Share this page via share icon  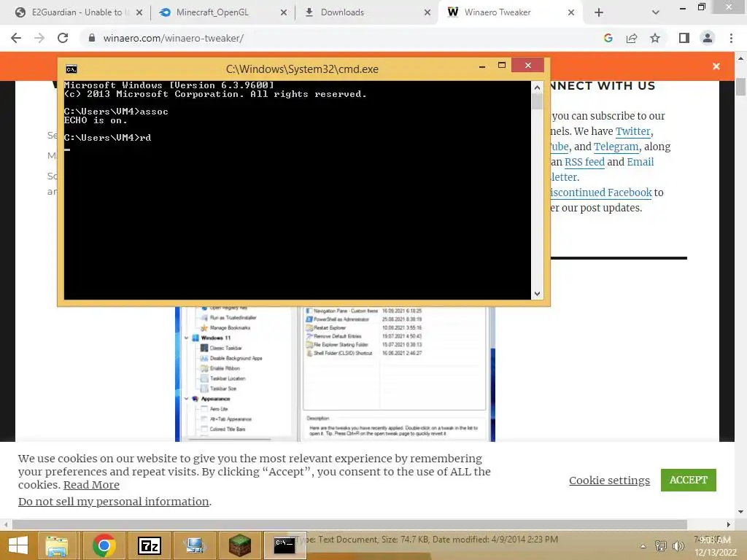click(632, 38)
